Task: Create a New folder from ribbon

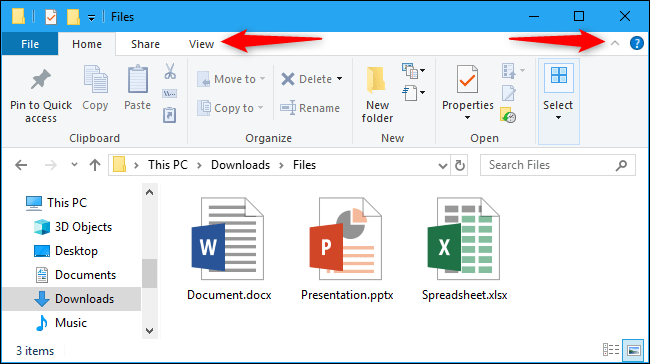Action: click(377, 94)
